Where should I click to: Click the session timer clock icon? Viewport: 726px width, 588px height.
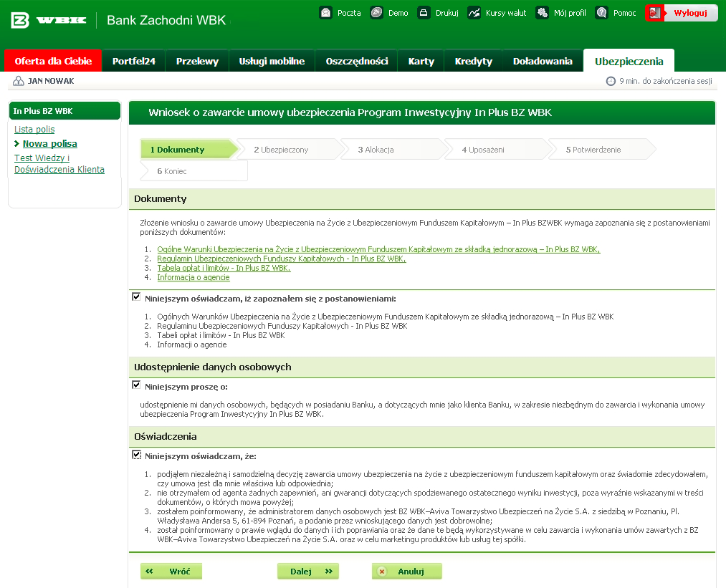point(611,81)
